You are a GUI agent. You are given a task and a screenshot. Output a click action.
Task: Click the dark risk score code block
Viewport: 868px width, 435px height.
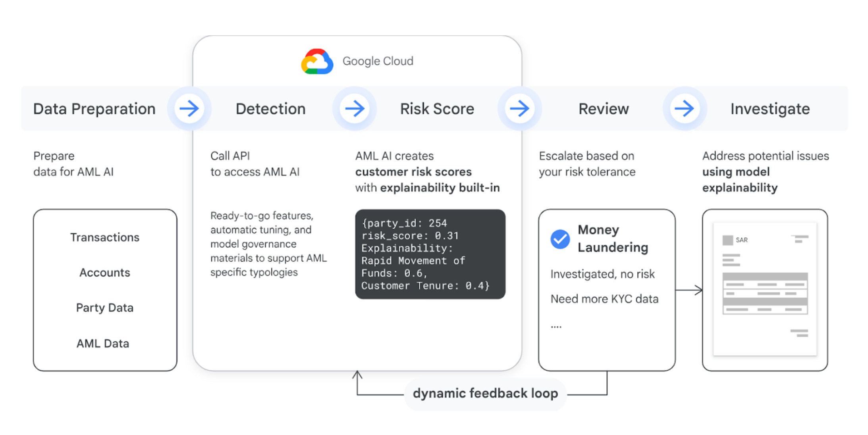[x=430, y=254]
